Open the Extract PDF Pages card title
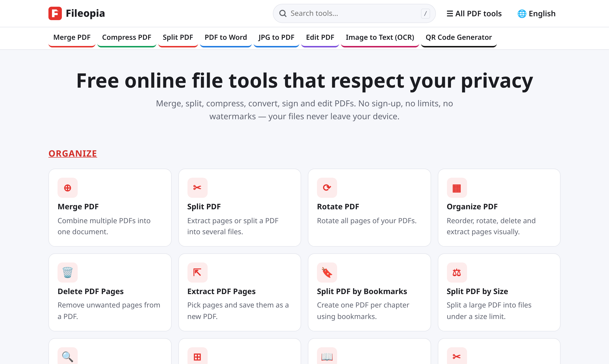This screenshot has width=609, height=364. click(x=221, y=291)
